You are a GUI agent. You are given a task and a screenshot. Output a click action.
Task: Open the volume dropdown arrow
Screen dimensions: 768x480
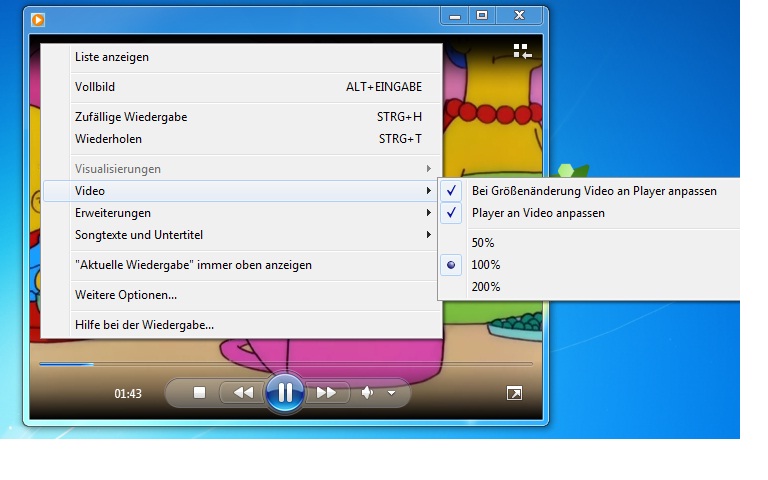(x=391, y=393)
